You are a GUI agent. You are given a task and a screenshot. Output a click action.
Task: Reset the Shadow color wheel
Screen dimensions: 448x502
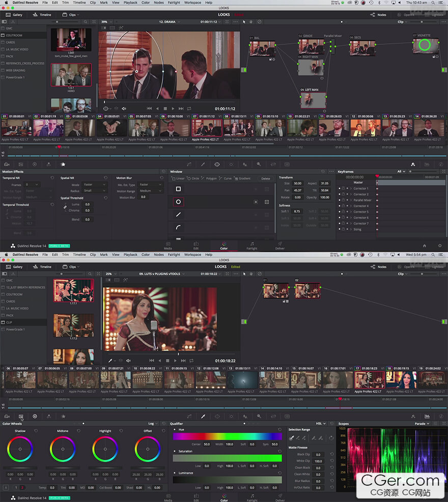[x=36, y=431]
